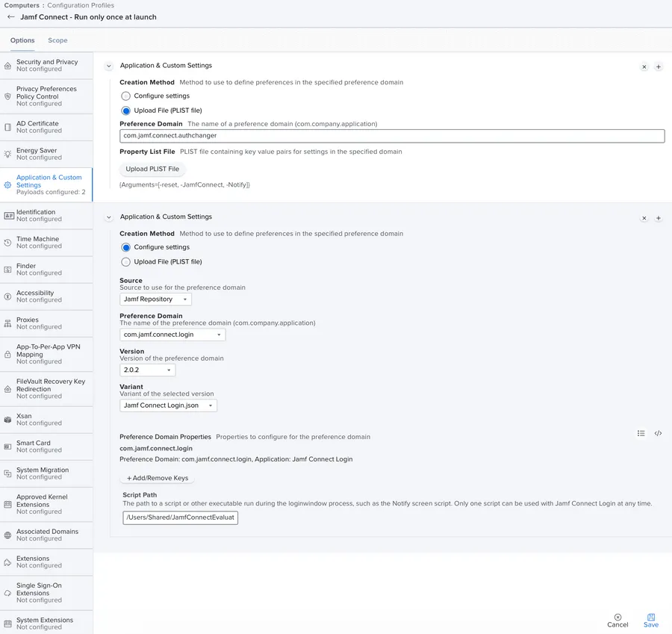The image size is (672, 634).
Task: Open the System Extensions payload
Action: point(46,623)
